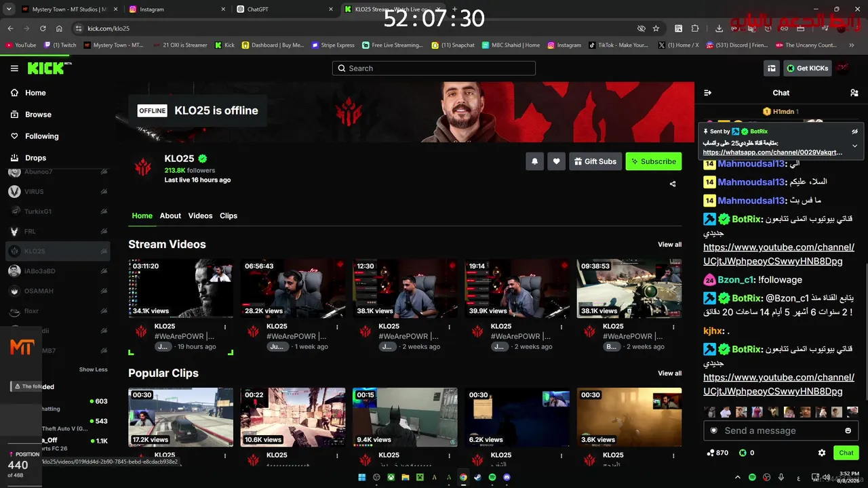The image size is (868, 488).
Task: Open the chat emoji picker
Action: point(848,430)
